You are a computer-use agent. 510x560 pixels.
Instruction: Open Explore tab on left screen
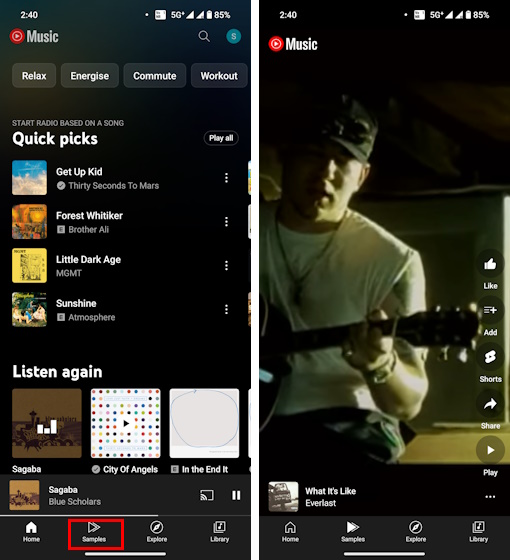click(157, 532)
